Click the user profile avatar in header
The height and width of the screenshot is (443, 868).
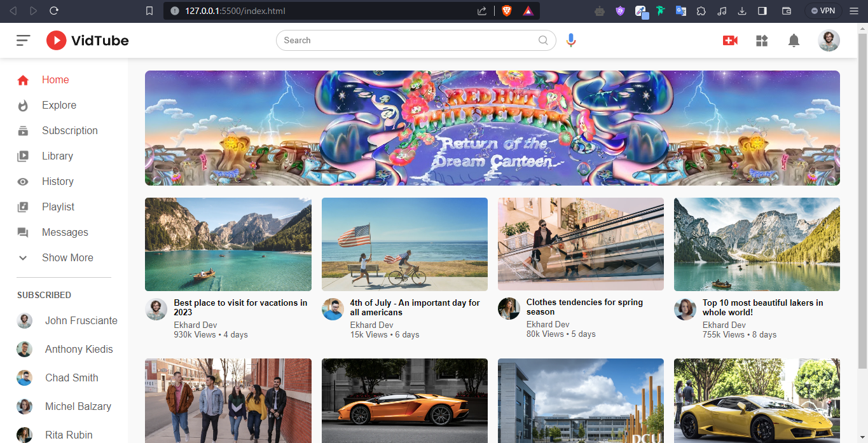point(829,41)
